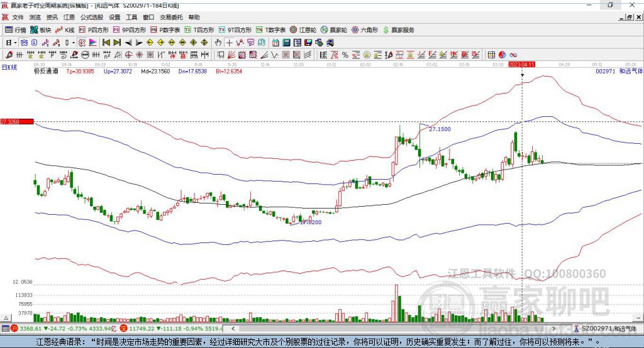Image resolution: width=644 pixels, height=348 pixels.
Task: Select the hand pan tool
Action: tap(218, 43)
